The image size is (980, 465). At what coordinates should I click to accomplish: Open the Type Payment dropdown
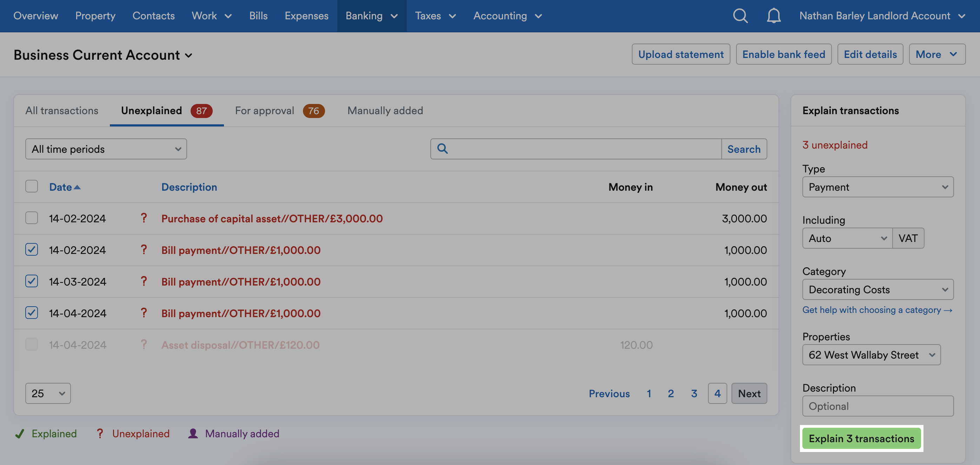(878, 187)
